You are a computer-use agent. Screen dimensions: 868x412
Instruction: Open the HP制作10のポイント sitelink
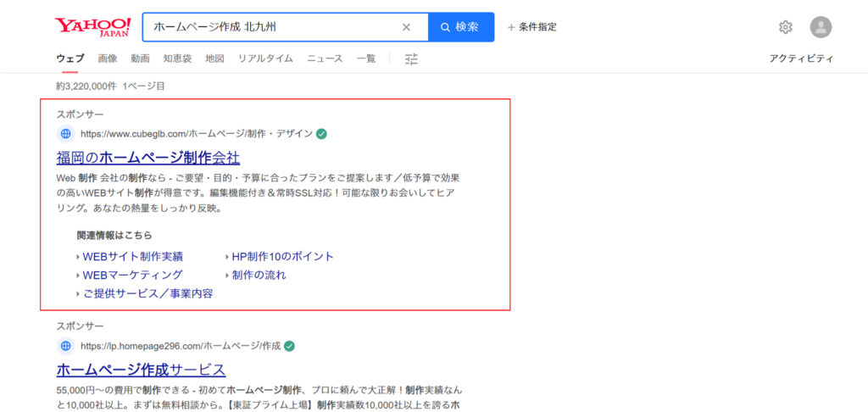click(x=283, y=257)
